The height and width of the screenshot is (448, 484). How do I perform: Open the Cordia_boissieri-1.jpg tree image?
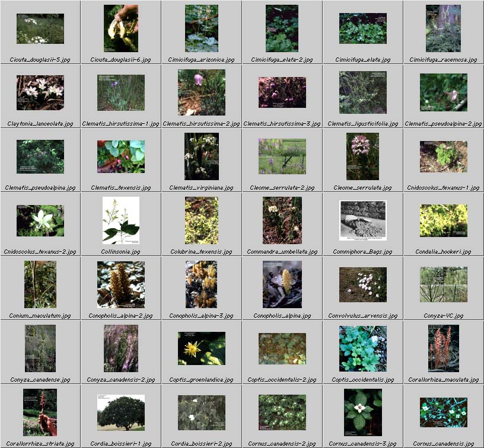tap(120, 412)
